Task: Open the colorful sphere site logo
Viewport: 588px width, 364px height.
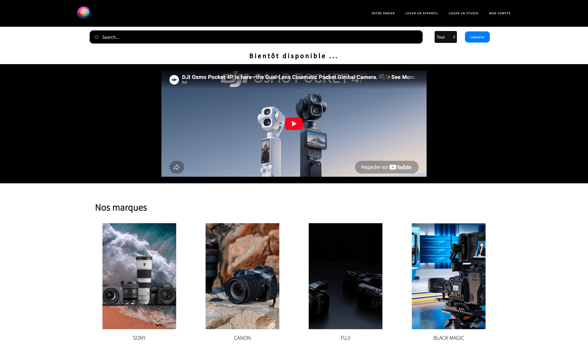Action: pos(84,13)
